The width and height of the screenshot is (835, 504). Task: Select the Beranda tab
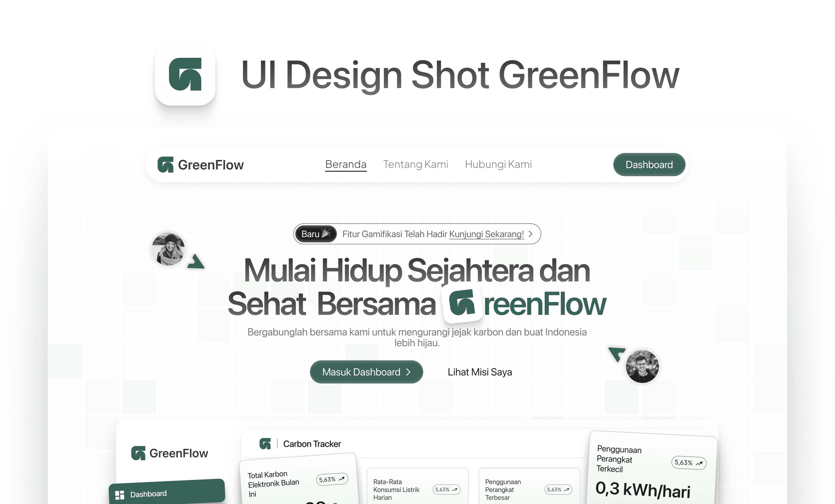[346, 164]
